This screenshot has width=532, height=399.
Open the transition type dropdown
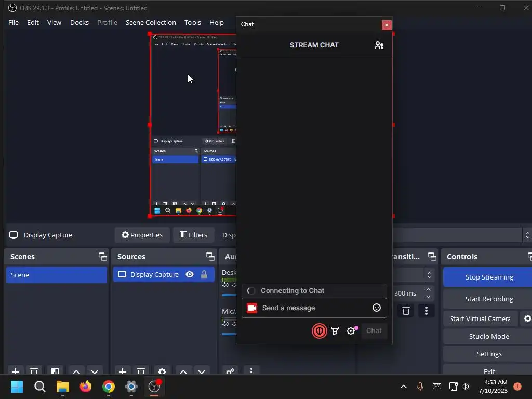click(430, 275)
